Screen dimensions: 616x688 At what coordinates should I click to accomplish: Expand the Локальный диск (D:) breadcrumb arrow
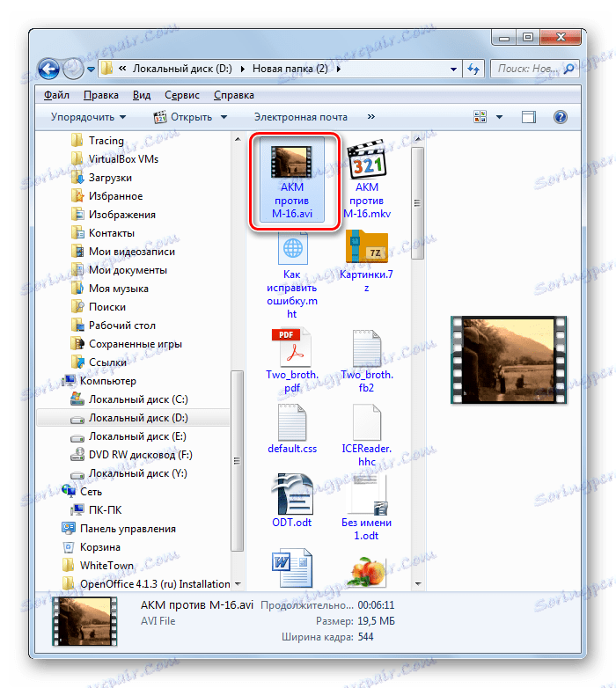[x=243, y=69]
